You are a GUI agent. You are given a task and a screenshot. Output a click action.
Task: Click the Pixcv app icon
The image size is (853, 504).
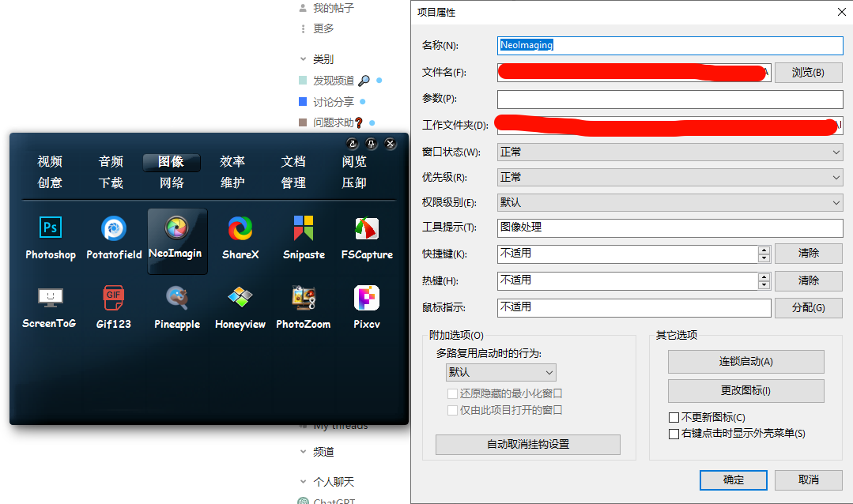pyautogui.click(x=367, y=299)
